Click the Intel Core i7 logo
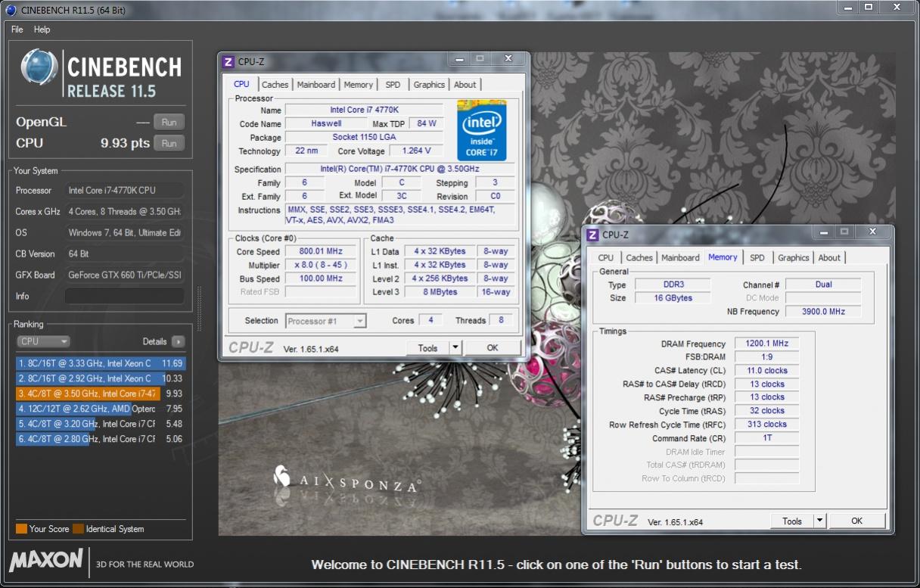 pos(482,129)
